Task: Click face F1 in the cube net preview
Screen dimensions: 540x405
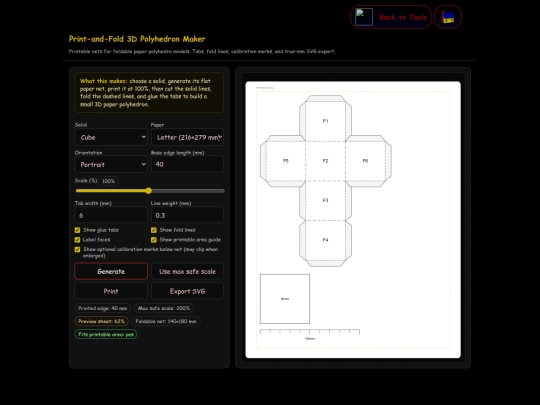Action: point(325,121)
